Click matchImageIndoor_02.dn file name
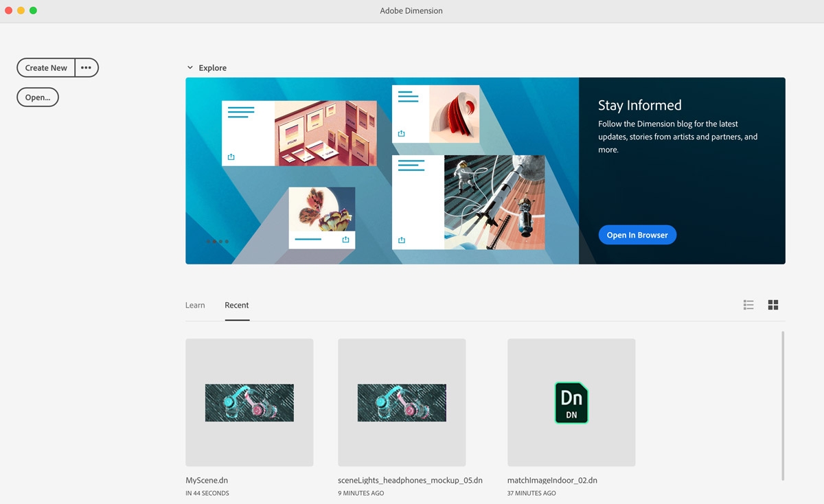The image size is (824, 504). coord(552,481)
